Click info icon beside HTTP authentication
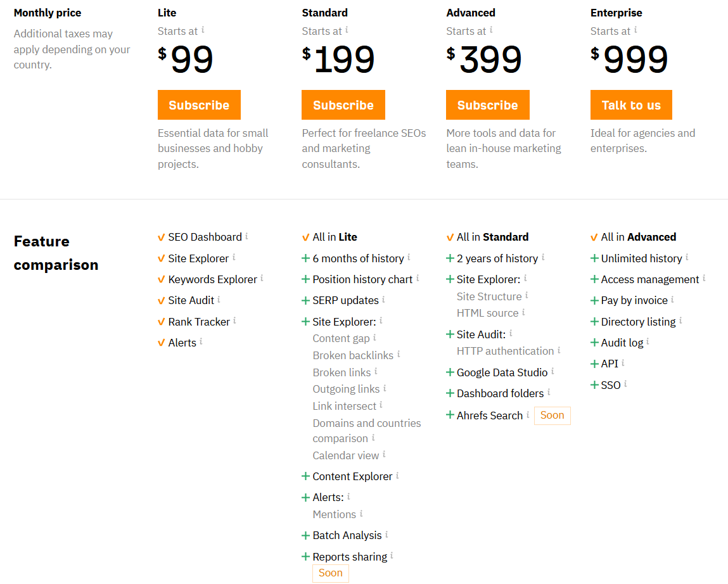 pos(559,350)
